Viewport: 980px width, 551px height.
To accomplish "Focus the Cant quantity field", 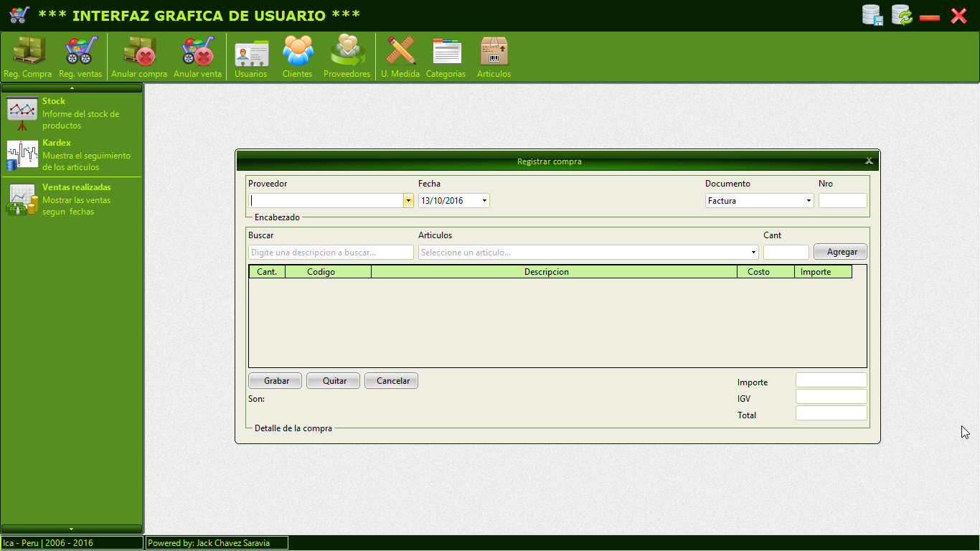I will pyautogui.click(x=786, y=253).
